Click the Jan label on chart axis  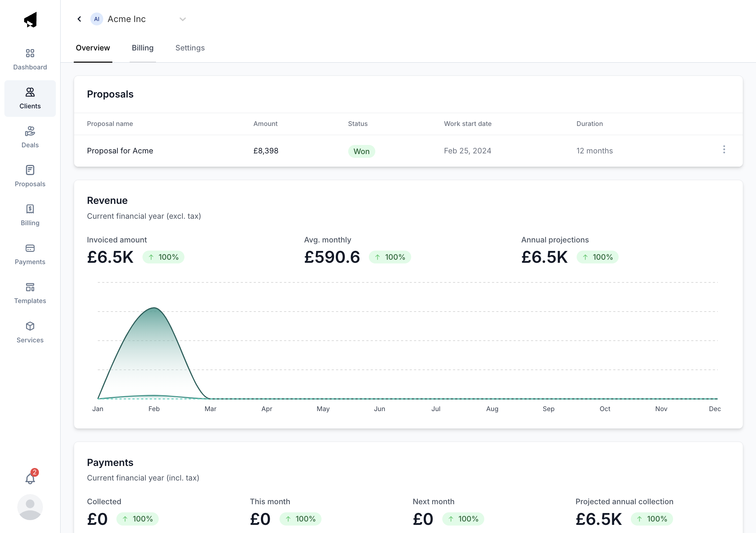tap(98, 409)
